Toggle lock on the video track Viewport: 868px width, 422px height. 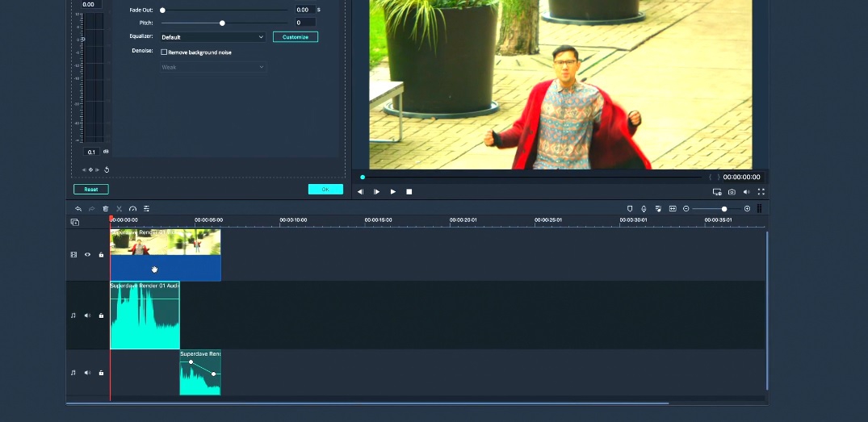(101, 255)
